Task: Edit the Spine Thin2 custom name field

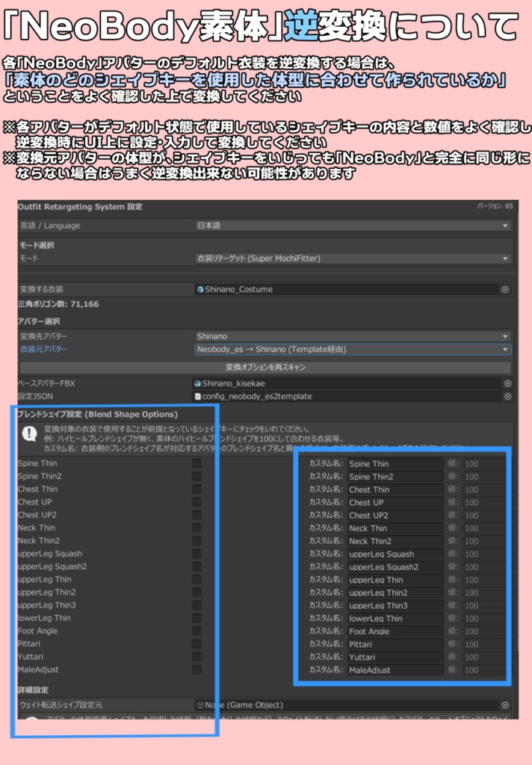Action: point(395,477)
